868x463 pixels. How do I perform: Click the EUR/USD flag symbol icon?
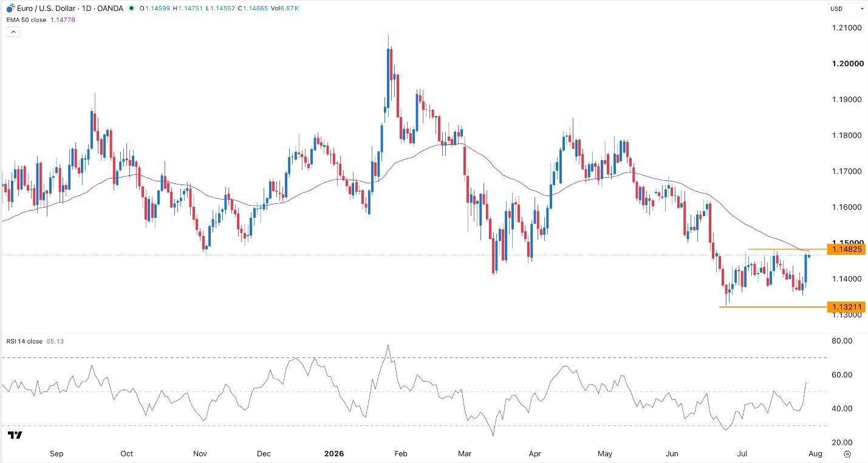coord(9,8)
